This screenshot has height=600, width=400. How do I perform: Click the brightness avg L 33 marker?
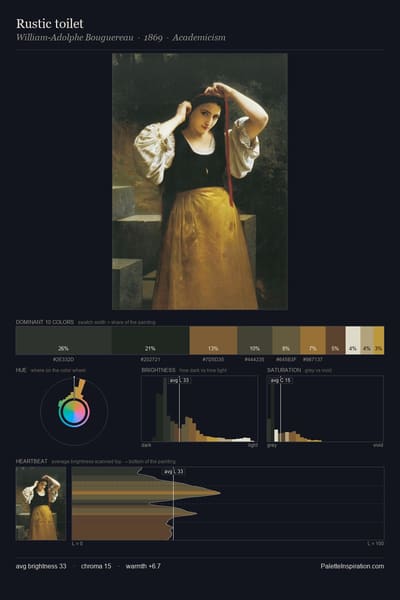pyautogui.click(x=180, y=380)
